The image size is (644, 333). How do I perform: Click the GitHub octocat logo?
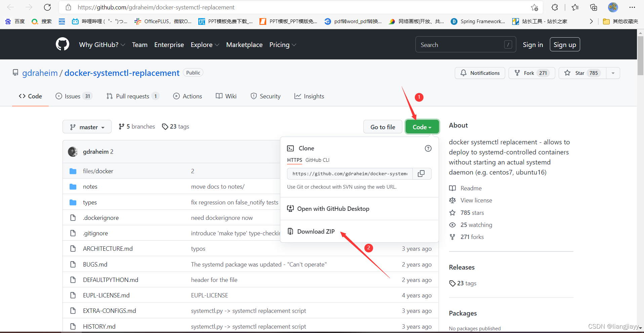coord(63,44)
